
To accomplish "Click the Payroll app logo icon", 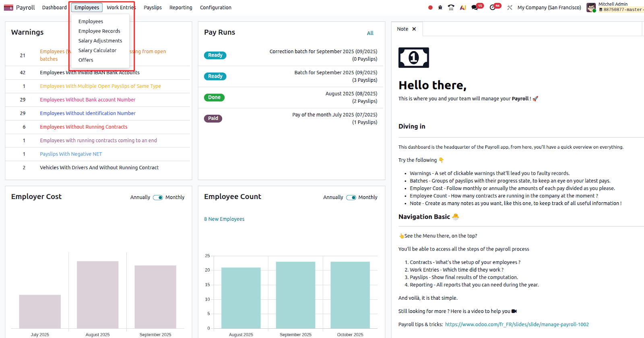I will point(8,8).
